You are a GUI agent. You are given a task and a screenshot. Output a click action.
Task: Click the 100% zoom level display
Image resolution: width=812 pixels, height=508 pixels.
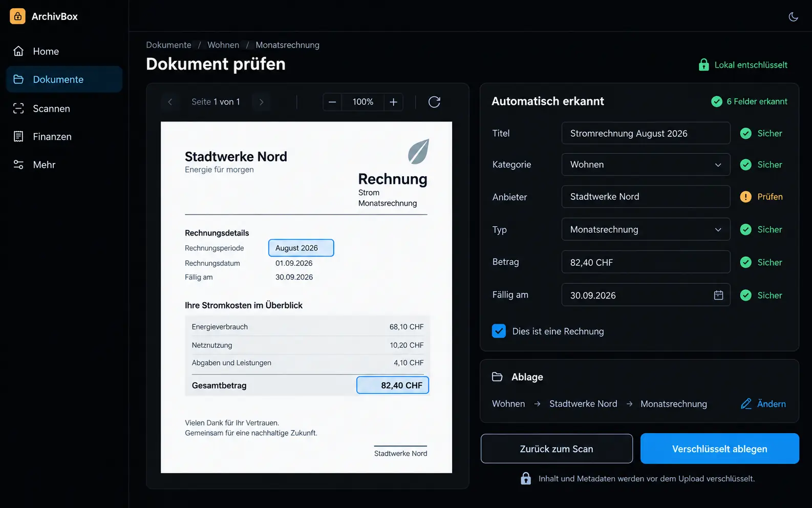[363, 102]
